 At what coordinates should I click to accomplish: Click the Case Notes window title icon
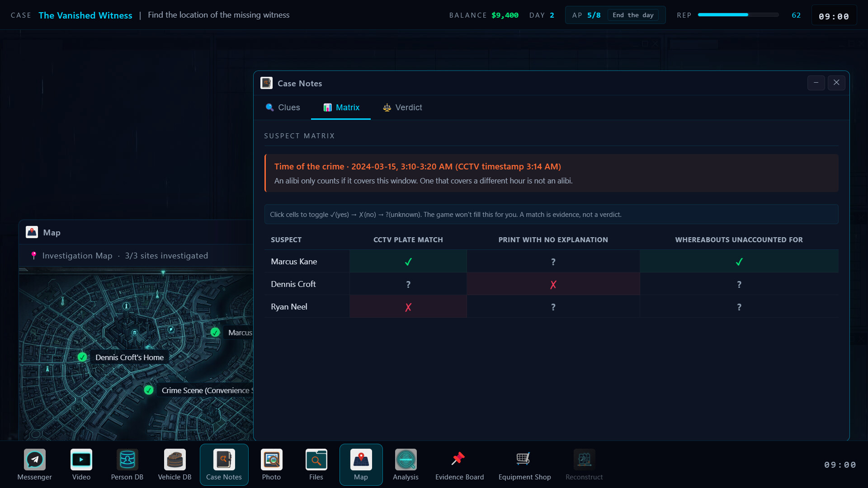tap(266, 83)
